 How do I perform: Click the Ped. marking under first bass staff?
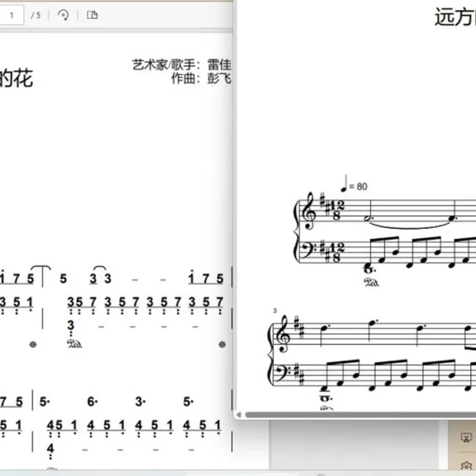pyautogui.click(x=371, y=282)
